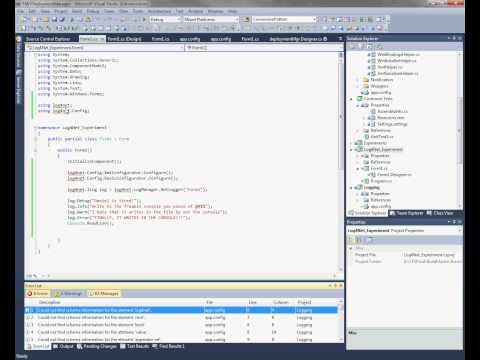The width and height of the screenshot is (480, 360).
Task: Click the Start Debugging play icon
Action: coord(144,20)
